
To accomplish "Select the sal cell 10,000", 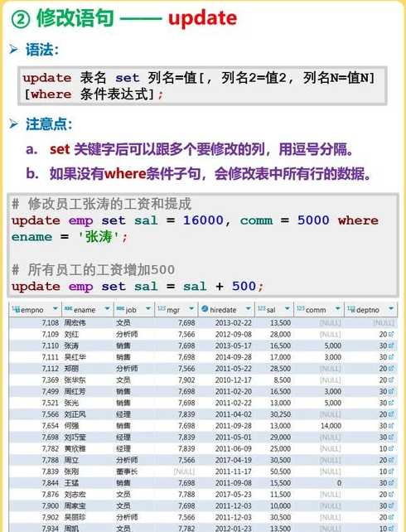I will click(x=280, y=505).
